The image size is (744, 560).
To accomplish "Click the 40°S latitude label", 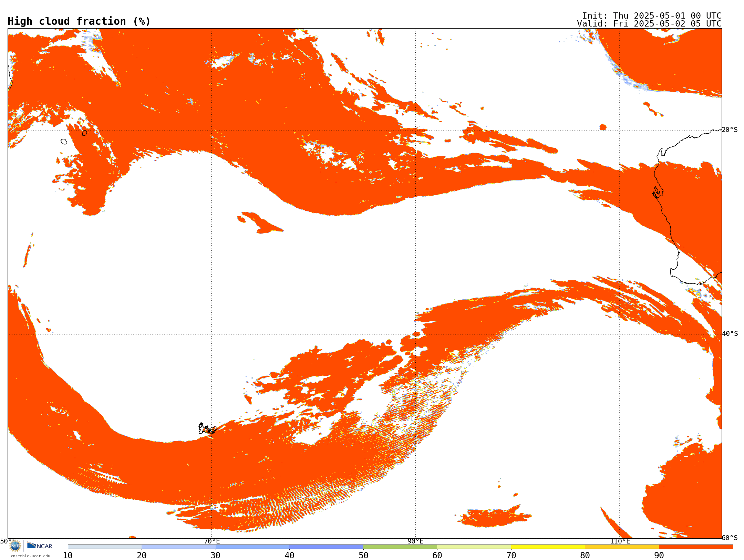I will [730, 334].
